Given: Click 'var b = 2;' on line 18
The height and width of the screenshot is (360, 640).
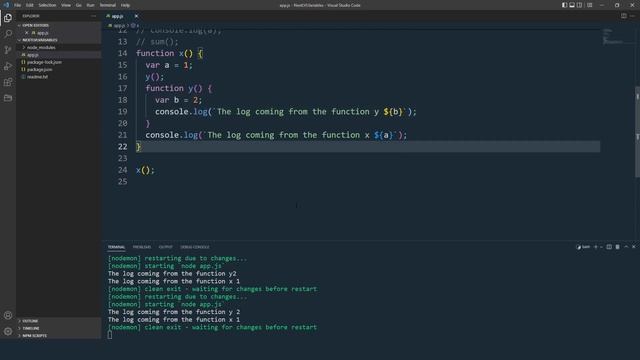Looking at the screenshot, I should [178, 100].
